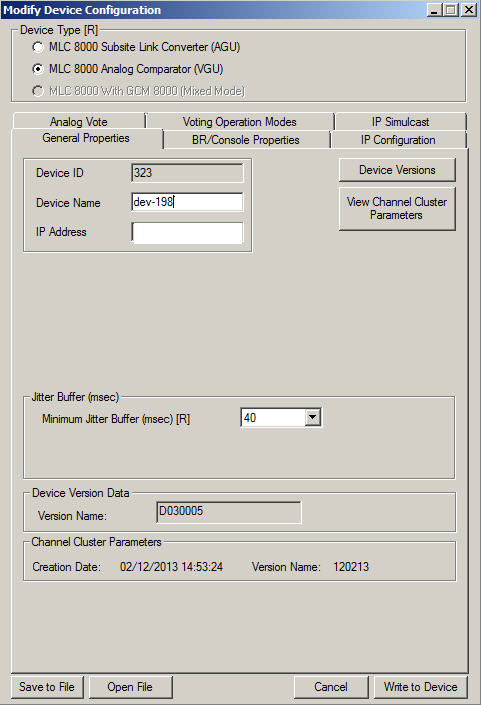Screen dimensions: 481x705
Task: Focus the IP Address input box
Action: pyautogui.click(x=187, y=232)
